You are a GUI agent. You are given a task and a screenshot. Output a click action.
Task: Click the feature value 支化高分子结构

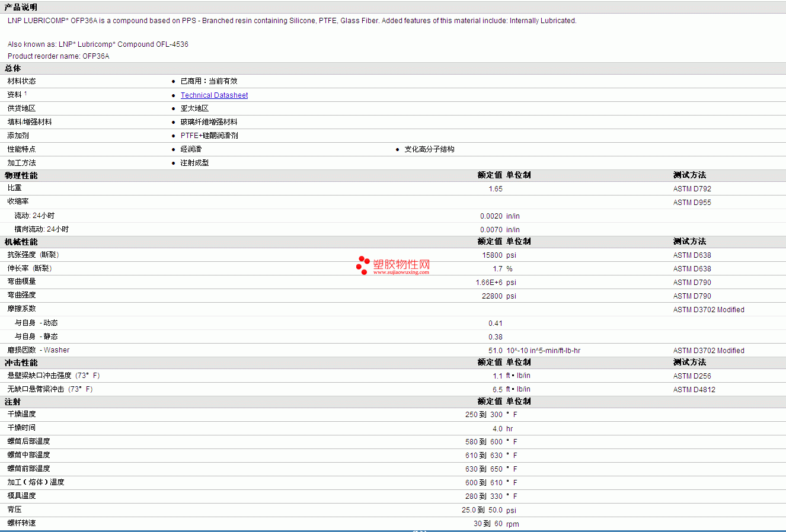point(429,149)
